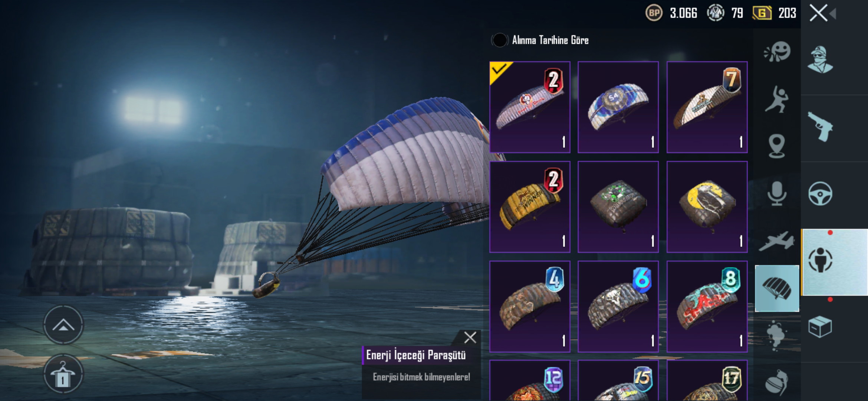Viewport: 868px width, 401px height.
Task: Select the parachute skins tab
Action: click(x=777, y=288)
